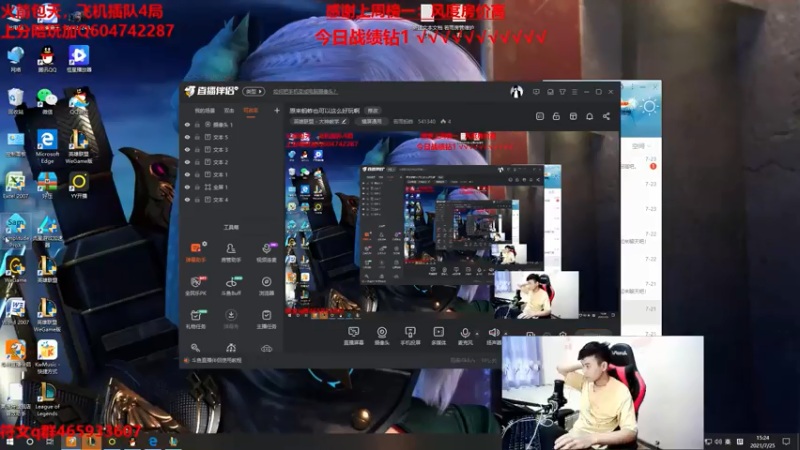Hide the 全屏 1 layer
Screen dimensions: 800x450
coord(187,187)
